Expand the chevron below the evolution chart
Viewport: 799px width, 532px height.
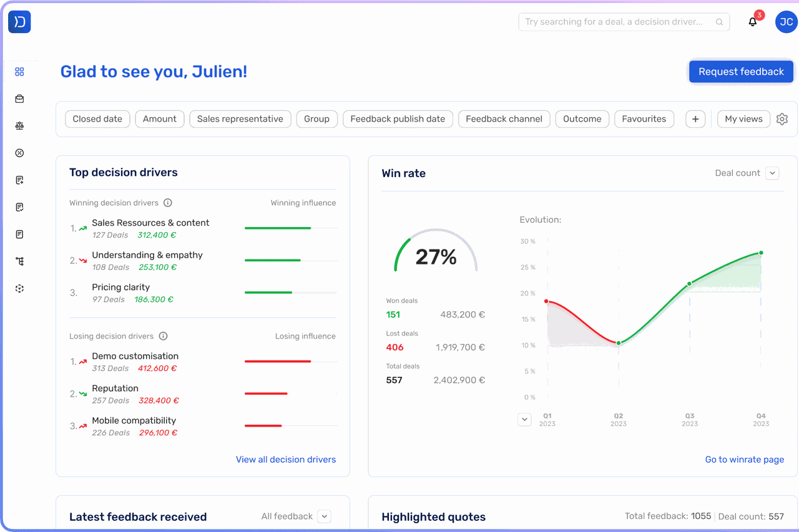[524, 420]
